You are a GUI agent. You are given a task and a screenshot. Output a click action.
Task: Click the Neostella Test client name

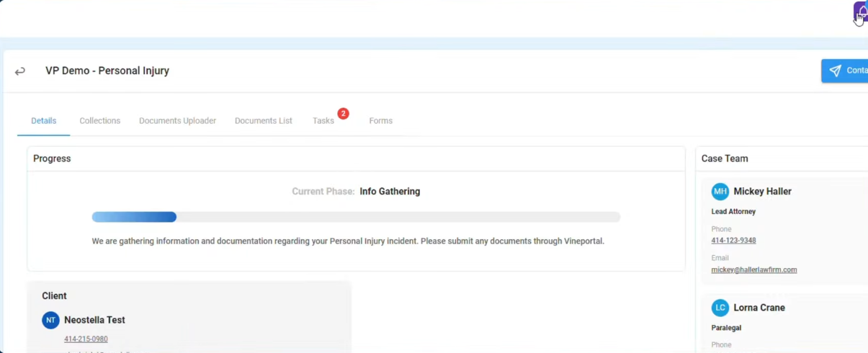(94, 320)
